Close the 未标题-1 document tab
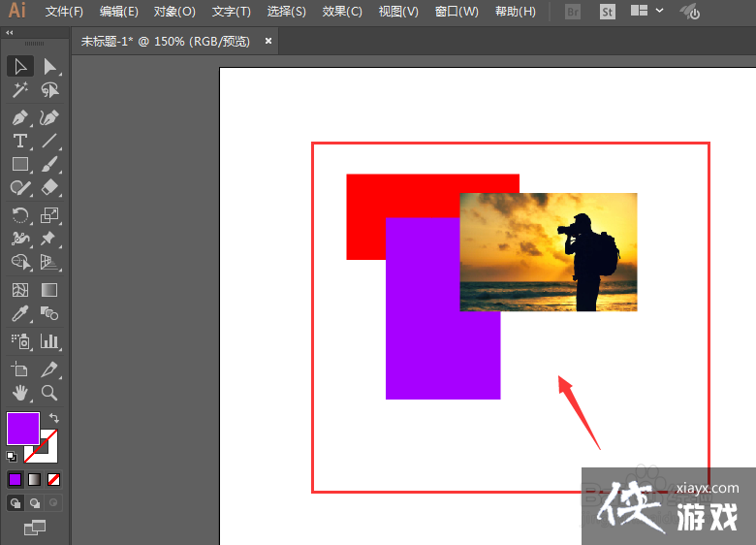 click(268, 41)
